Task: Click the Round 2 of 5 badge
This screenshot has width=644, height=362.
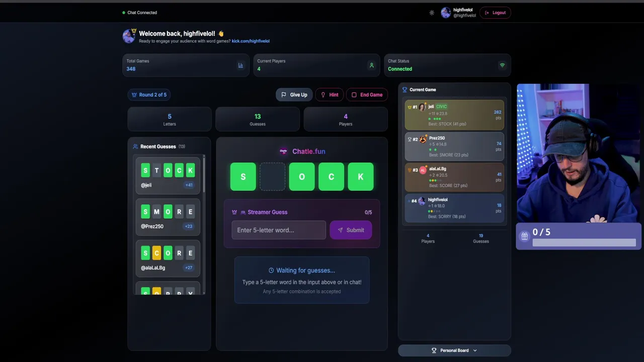Action: 149,95
